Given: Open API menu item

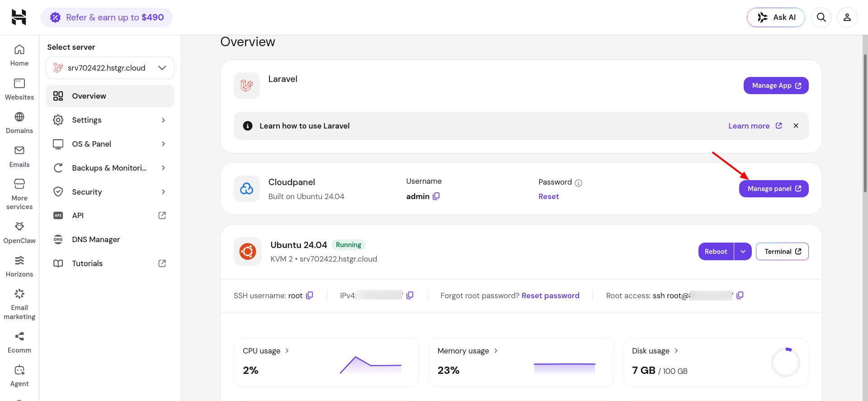Looking at the screenshot, I should point(110,215).
